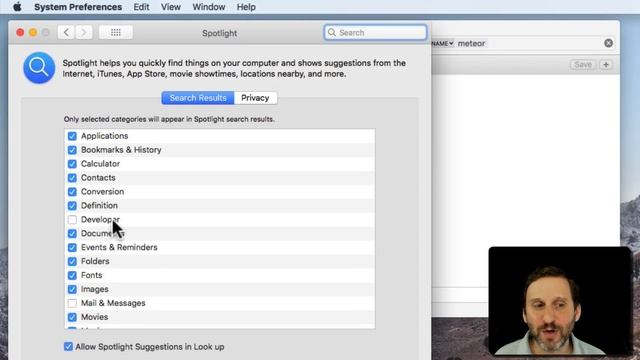640x360 pixels.
Task: Click the Applications label in list
Action: tap(104, 136)
